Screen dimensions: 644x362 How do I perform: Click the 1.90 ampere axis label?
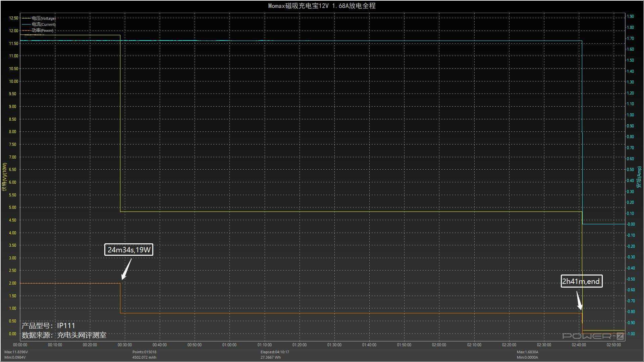(630, 16)
